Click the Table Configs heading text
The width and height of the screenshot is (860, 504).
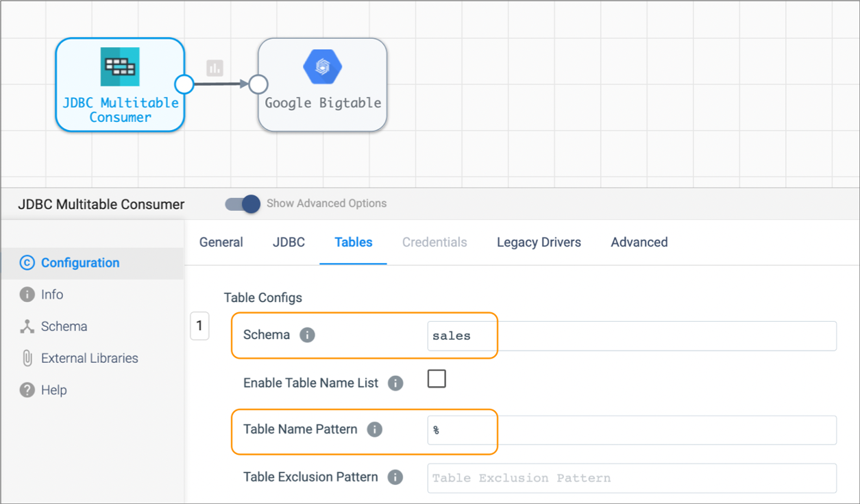263,298
